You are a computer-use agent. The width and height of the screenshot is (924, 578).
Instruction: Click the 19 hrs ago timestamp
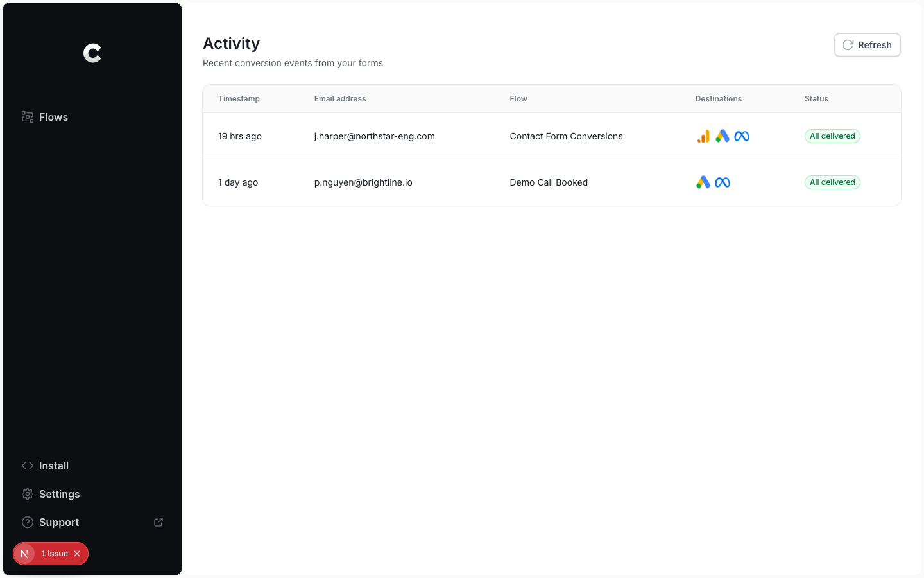[x=240, y=136]
